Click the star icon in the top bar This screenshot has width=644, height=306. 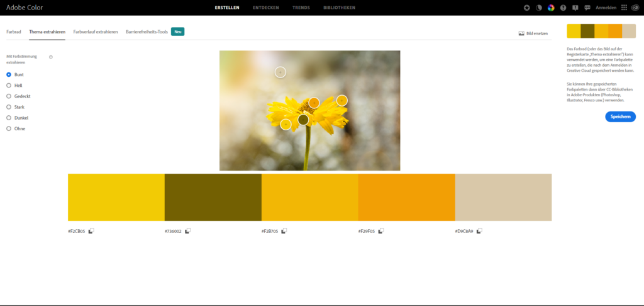click(x=526, y=8)
